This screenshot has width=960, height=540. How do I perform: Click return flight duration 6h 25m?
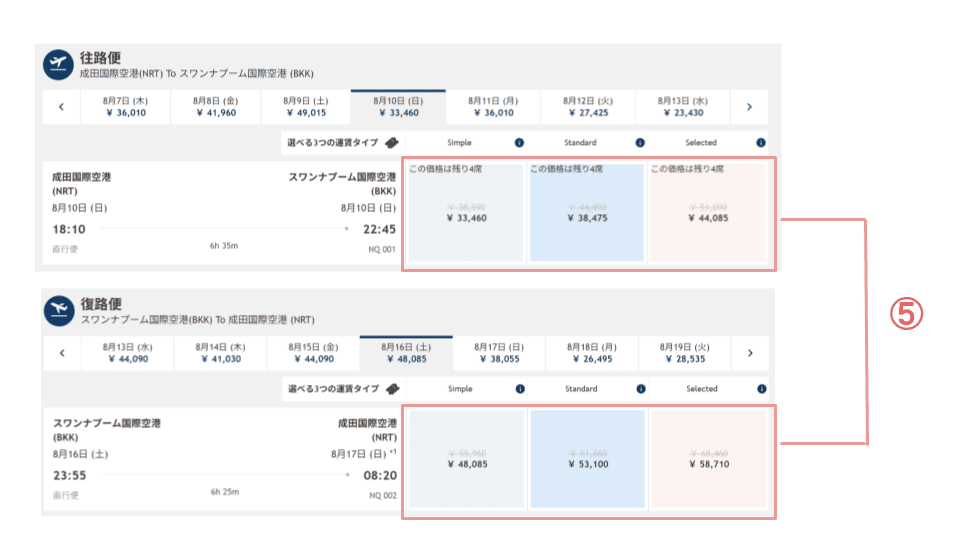(225, 492)
